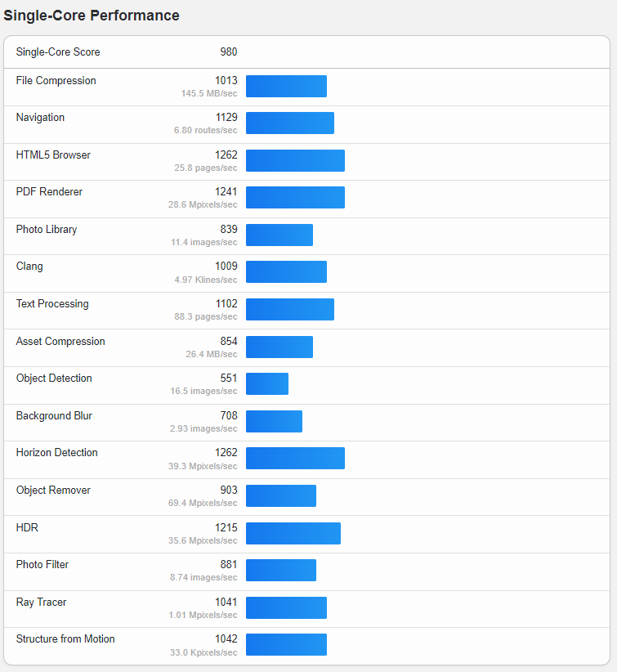Click the 145.5 MB/sec throughput text
This screenshot has height=672, width=617.
point(209,94)
